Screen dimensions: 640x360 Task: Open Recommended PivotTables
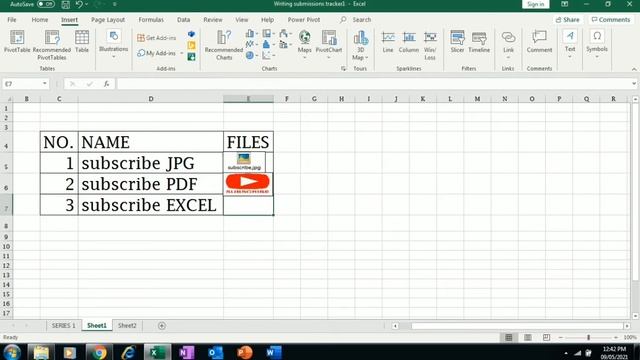(52, 45)
